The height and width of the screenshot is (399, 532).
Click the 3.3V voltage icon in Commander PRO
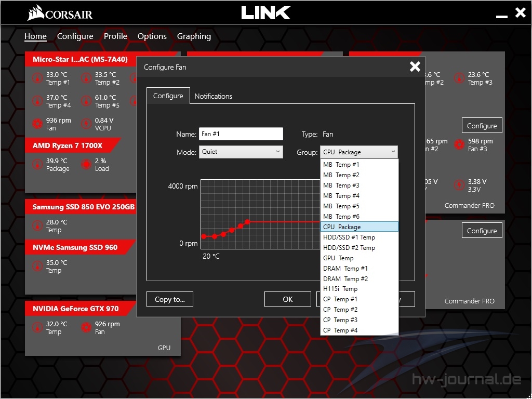[x=459, y=185]
